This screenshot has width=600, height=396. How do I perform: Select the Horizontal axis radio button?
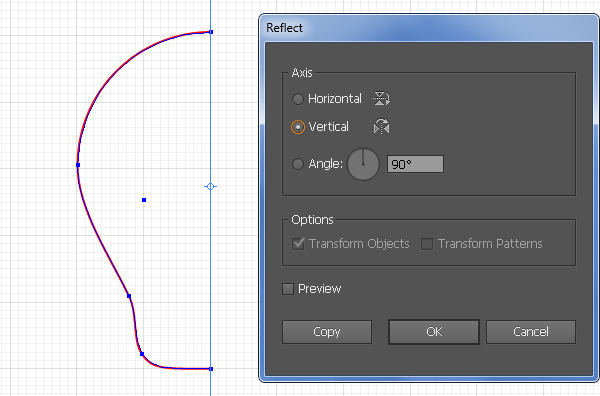(x=298, y=99)
